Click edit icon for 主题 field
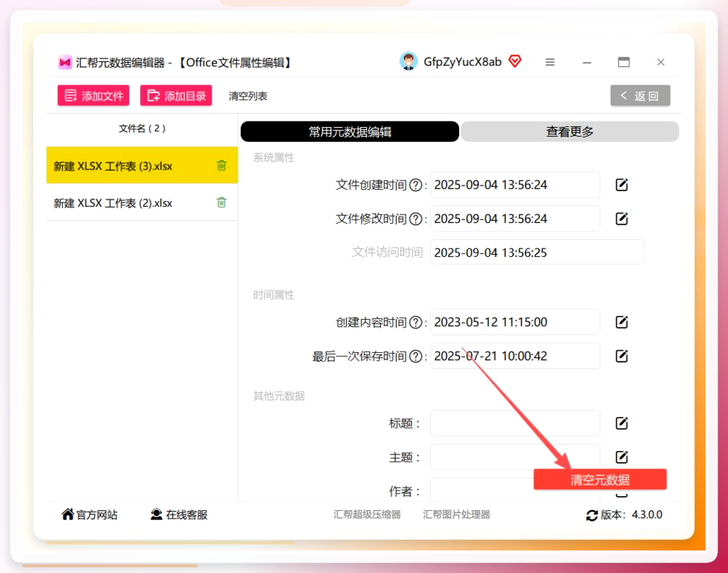 point(621,457)
